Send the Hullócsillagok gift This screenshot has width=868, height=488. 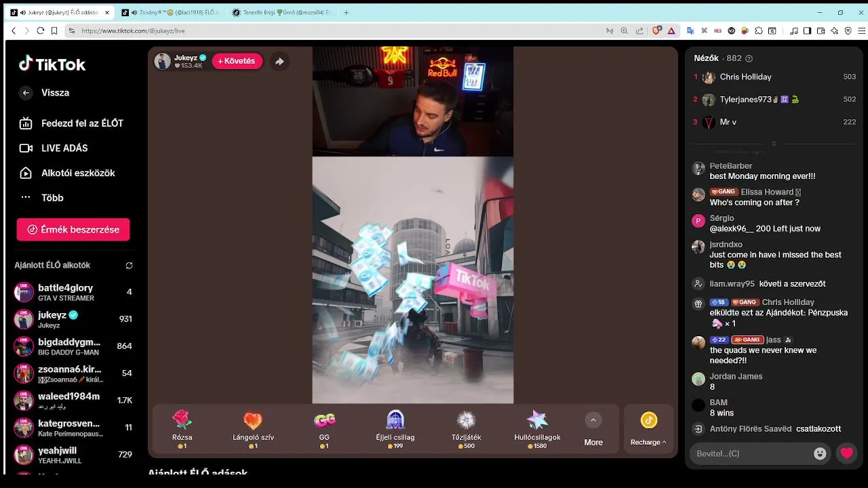[537, 429]
